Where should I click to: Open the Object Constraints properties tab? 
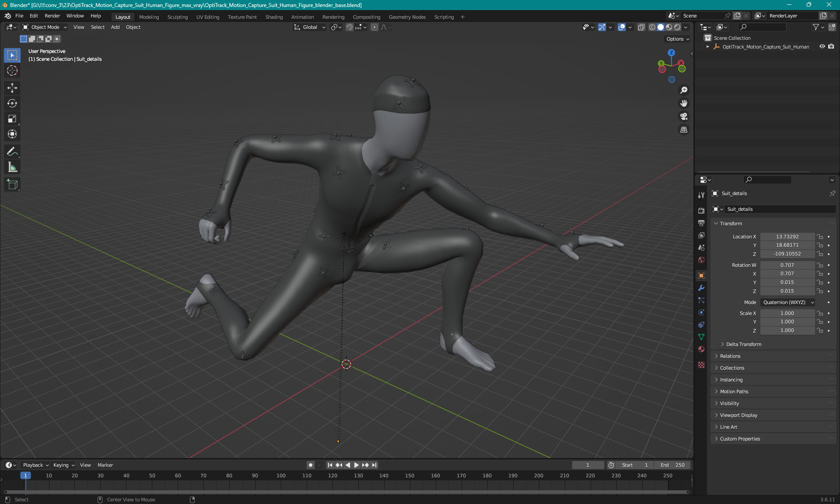(x=701, y=325)
